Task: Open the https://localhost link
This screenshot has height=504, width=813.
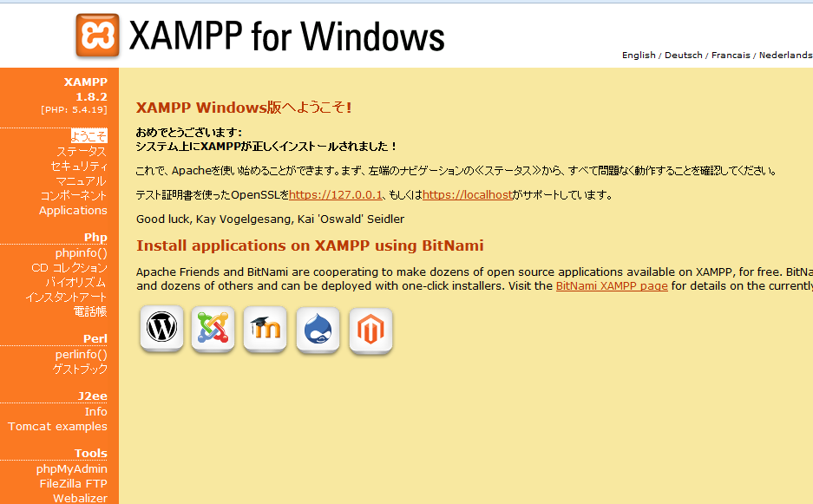Action: click(467, 195)
